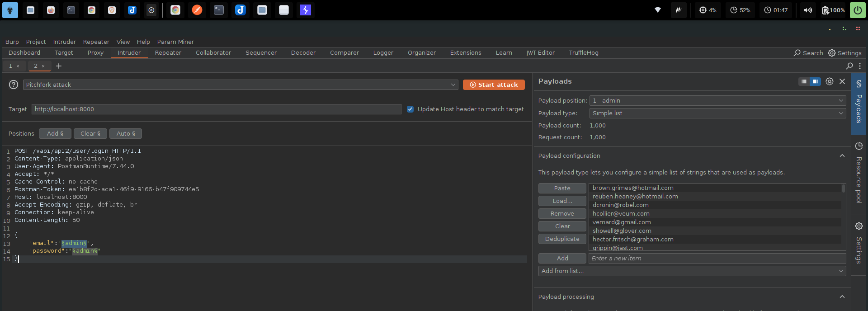Switch to the Proxy tab

click(95, 53)
